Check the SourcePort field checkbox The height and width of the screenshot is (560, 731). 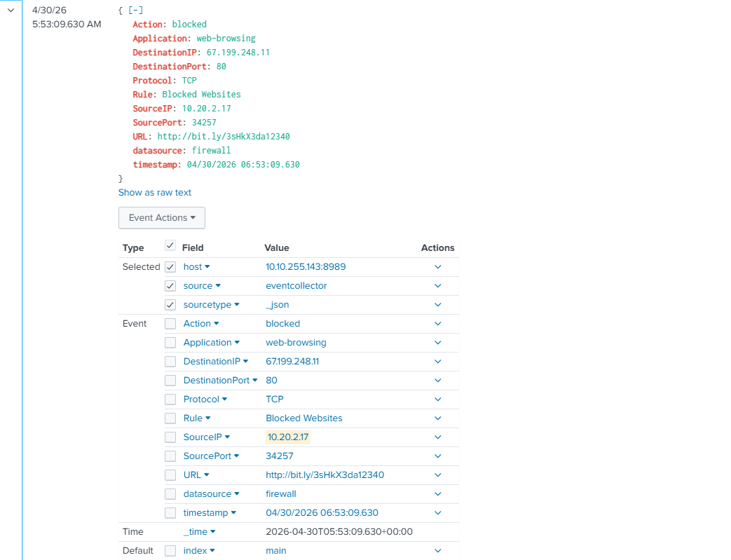pos(170,456)
